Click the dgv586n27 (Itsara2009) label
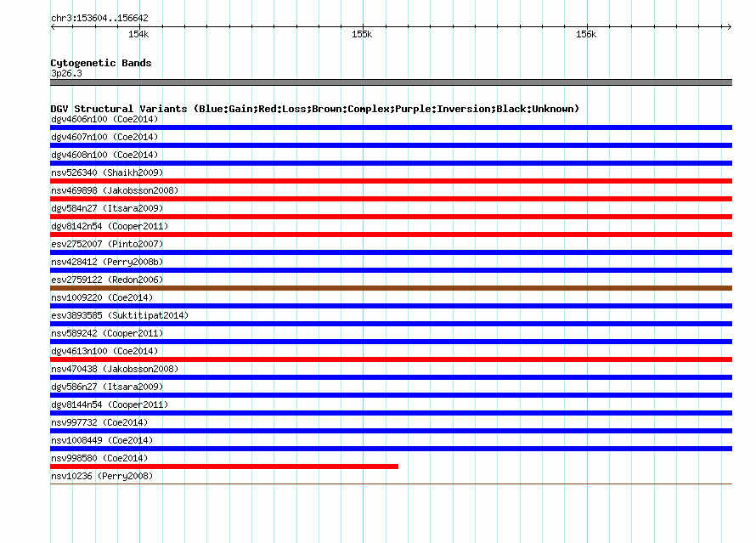Viewport: 756px width, 543px height. [107, 387]
